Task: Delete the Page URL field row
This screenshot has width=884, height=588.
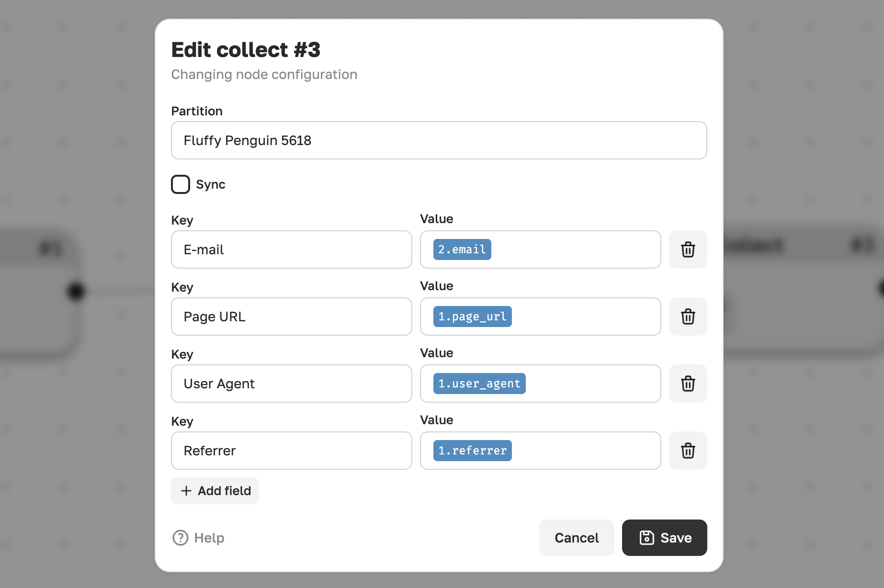Action: coord(688,317)
